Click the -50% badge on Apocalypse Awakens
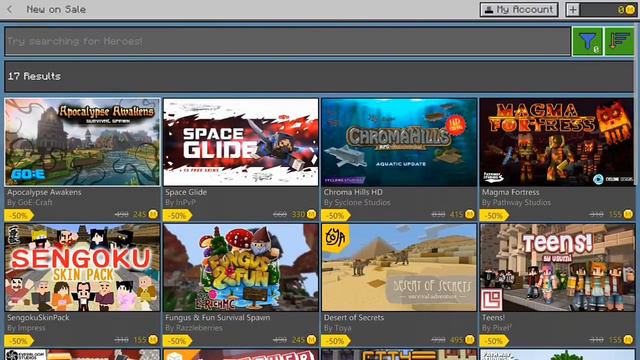 point(19,215)
